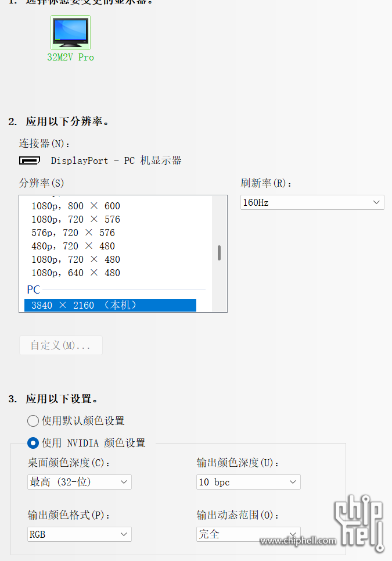This screenshot has height=561, width=392.
Task: Select 1080p, 720 × 480 resolution entry
Action: coord(76,259)
